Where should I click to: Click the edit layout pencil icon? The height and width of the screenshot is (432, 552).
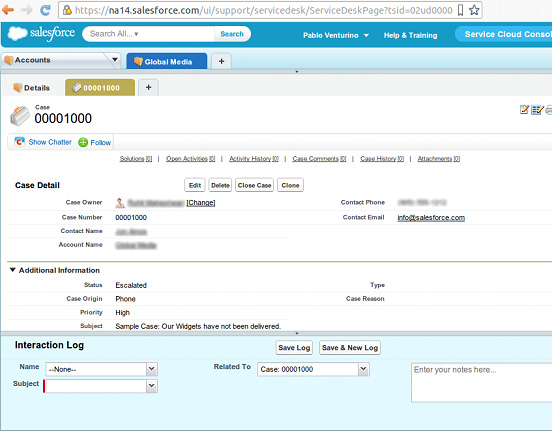click(524, 110)
